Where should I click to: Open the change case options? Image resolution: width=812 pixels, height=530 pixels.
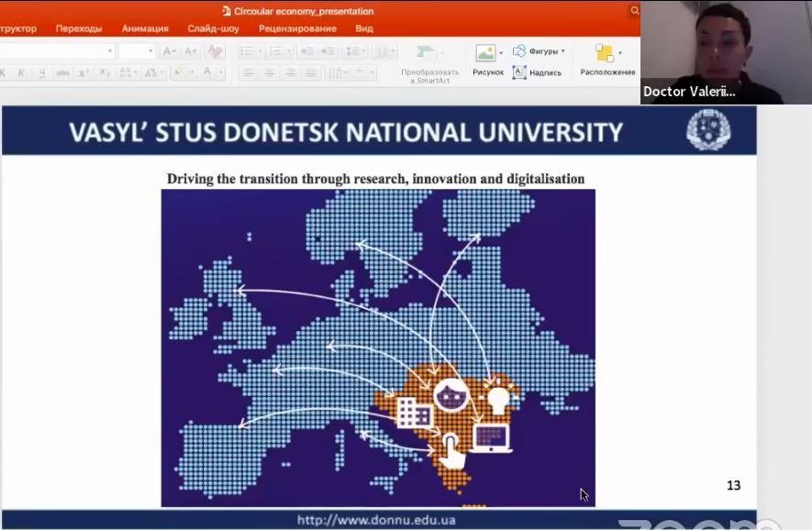click(x=154, y=72)
